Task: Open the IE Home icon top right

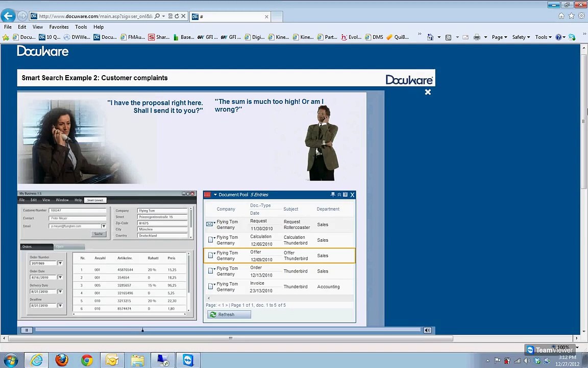Action: click(561, 16)
